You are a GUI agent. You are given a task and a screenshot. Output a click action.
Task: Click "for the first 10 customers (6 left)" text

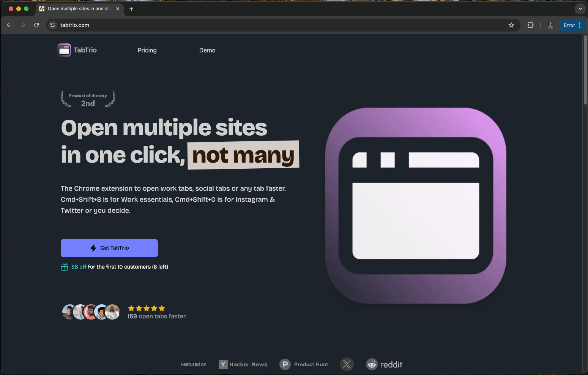pos(128,267)
